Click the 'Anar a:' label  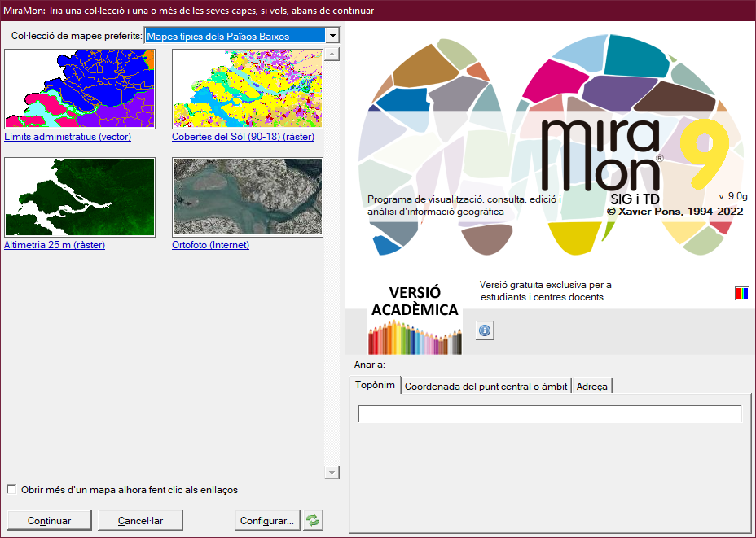coord(370,365)
